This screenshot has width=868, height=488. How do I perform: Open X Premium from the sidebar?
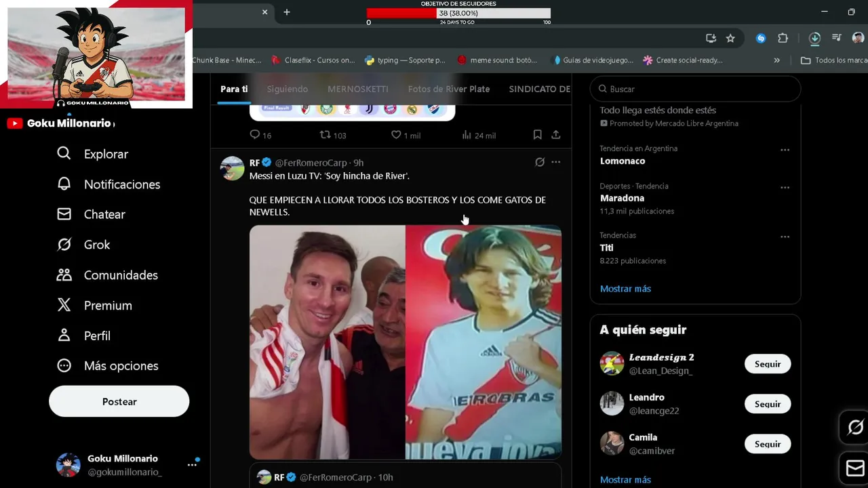(x=94, y=306)
